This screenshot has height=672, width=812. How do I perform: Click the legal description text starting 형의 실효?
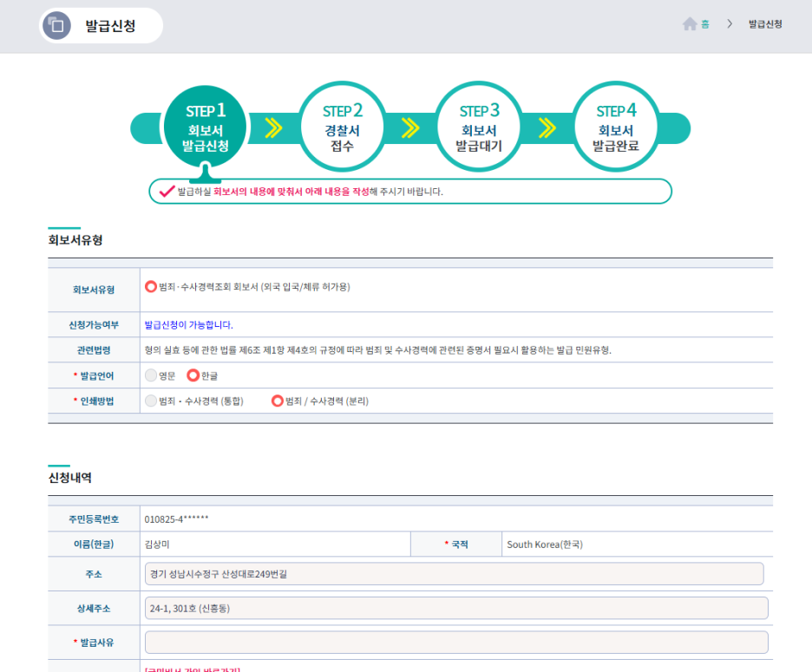(377, 350)
